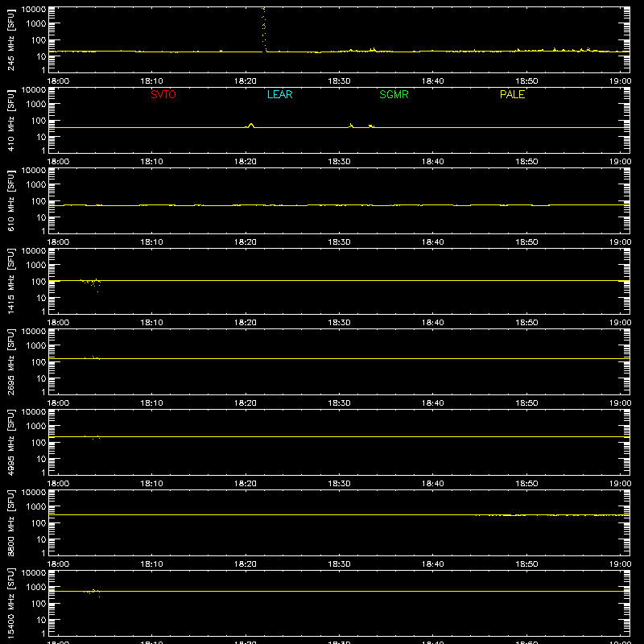Click the cyan LEAR station label
Viewport: 644px width, 644px height.
(x=279, y=94)
